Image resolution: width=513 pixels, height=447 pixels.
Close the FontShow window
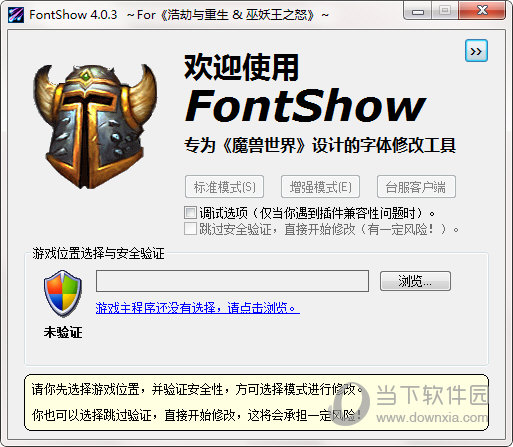482,11
